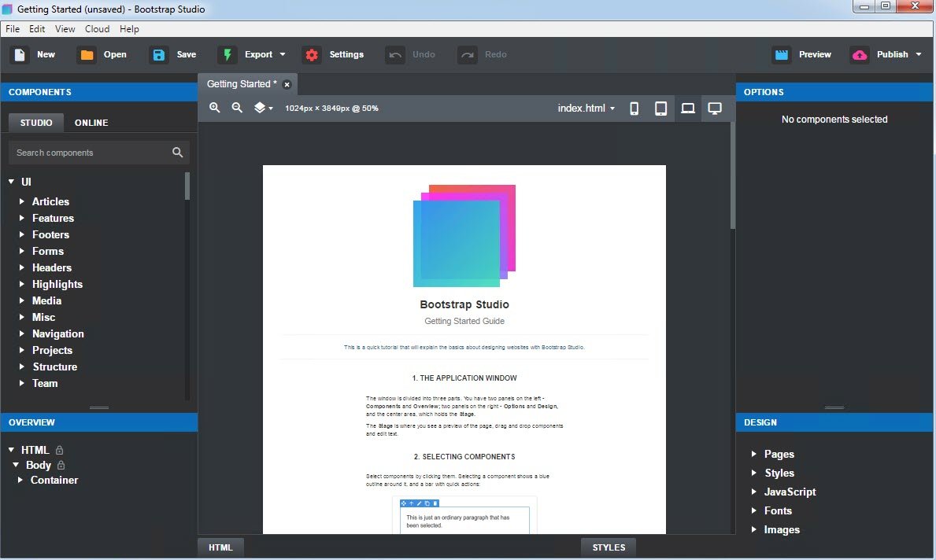Switch to mobile phone preview size
Image resolution: width=936 pixels, height=560 pixels.
click(x=634, y=109)
